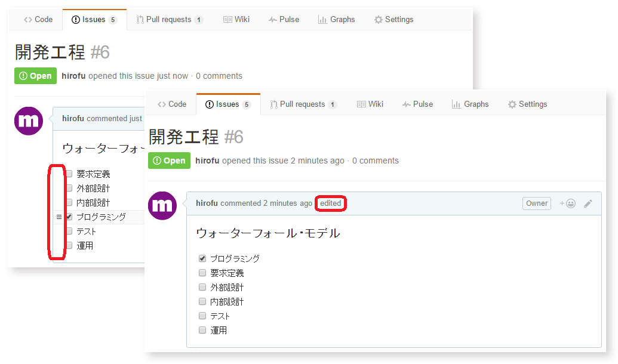Viewport: 618px width, 364px height.
Task: Check 外部設計 in the back window list
Action: [69, 189]
